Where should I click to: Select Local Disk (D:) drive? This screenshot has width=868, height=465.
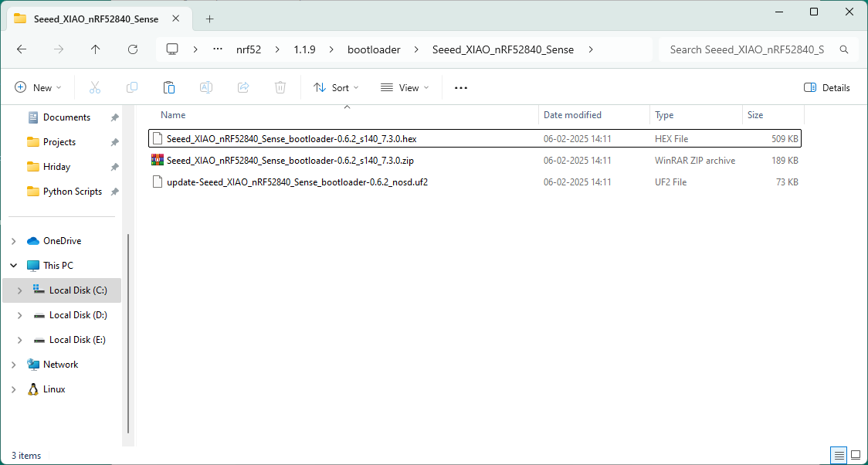pyautogui.click(x=78, y=315)
